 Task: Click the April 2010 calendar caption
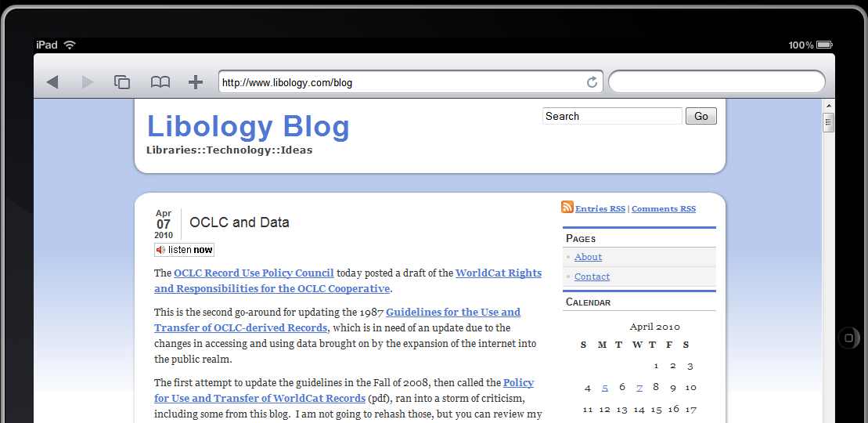655,327
